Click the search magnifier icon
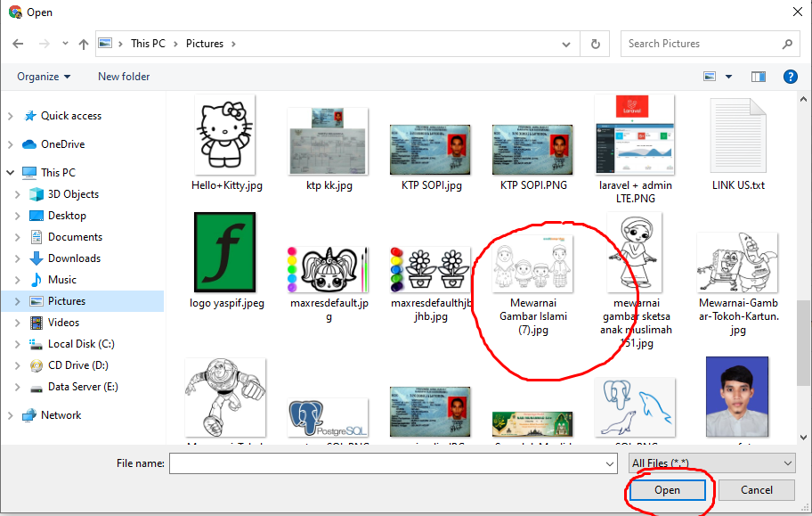The height and width of the screenshot is (516, 812). [787, 44]
